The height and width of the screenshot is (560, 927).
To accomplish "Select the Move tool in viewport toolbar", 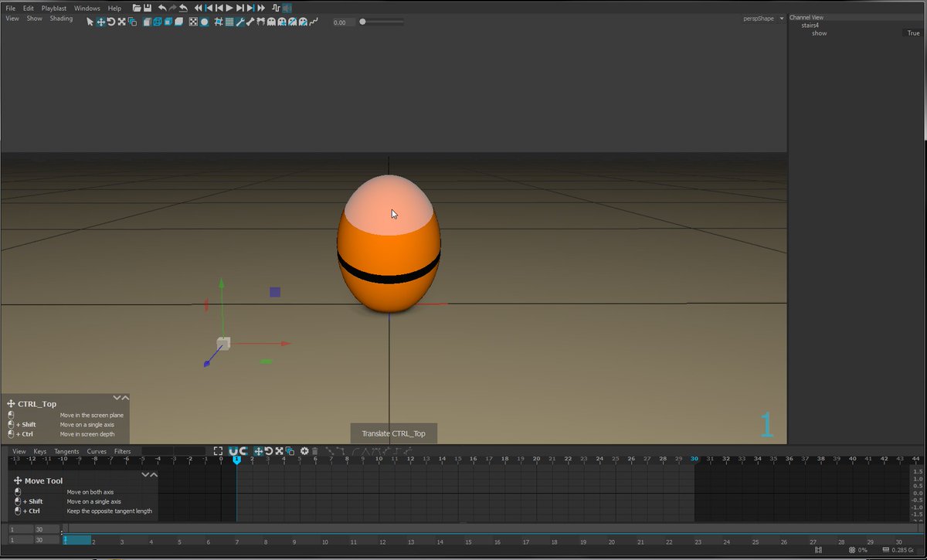I will click(x=100, y=22).
